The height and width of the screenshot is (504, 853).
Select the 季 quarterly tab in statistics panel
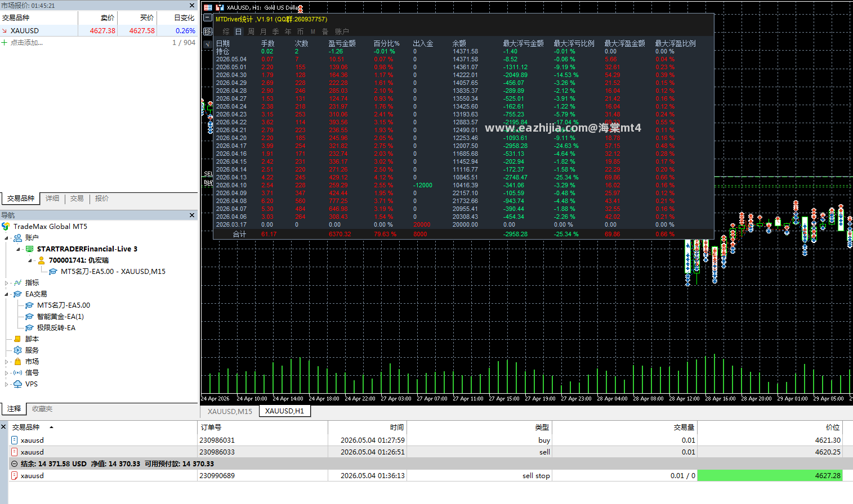coord(276,31)
